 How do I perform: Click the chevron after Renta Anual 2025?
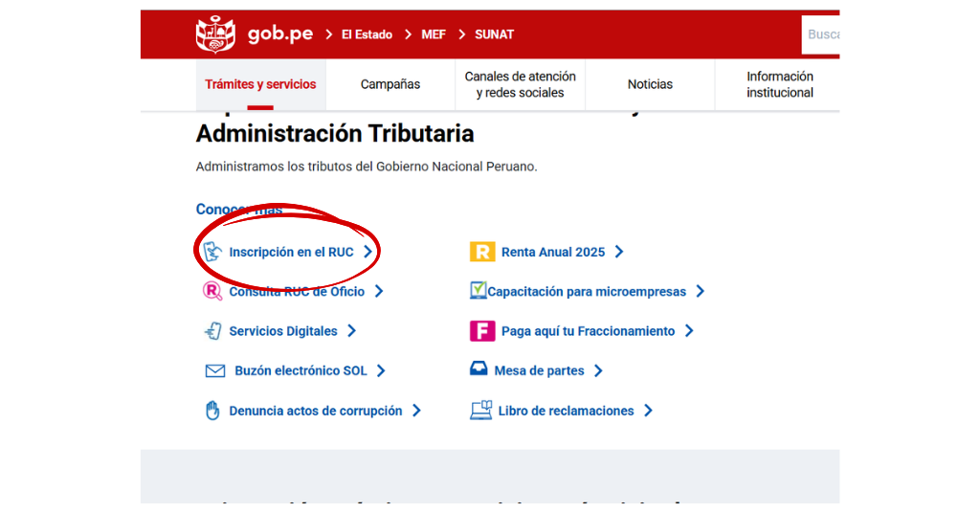619,252
